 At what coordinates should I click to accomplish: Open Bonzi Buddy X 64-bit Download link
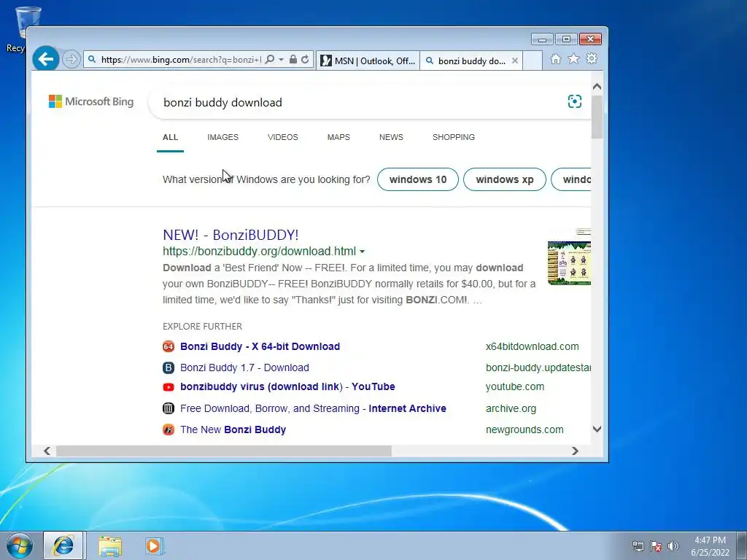[x=260, y=346]
